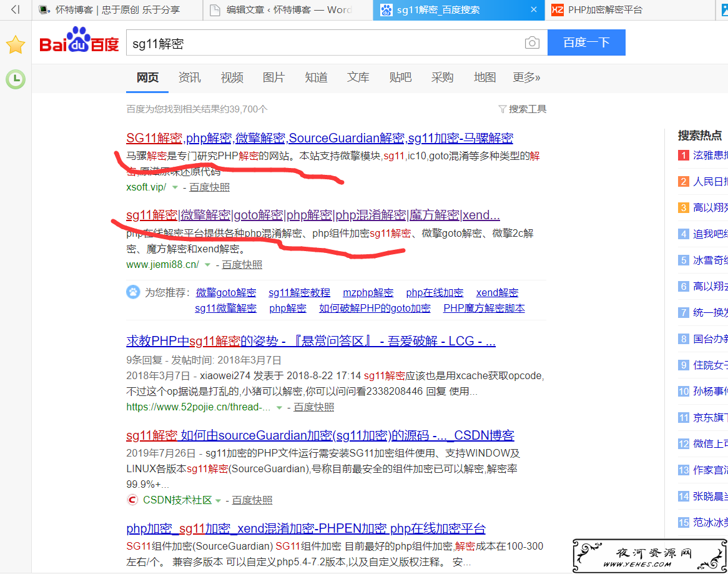Open suggested search php在线加密
Viewport: 728px width, 574px height.
435,292
